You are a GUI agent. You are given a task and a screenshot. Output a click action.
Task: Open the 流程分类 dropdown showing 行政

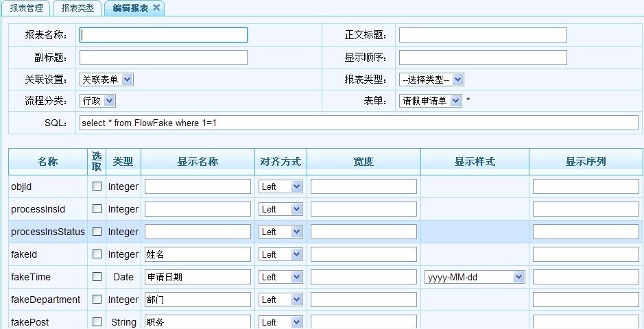pos(97,101)
